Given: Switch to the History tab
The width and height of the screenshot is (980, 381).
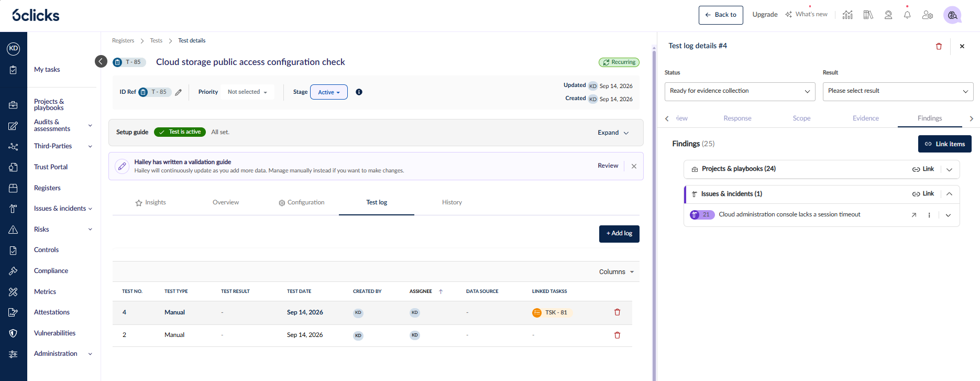Looking at the screenshot, I should pos(452,202).
